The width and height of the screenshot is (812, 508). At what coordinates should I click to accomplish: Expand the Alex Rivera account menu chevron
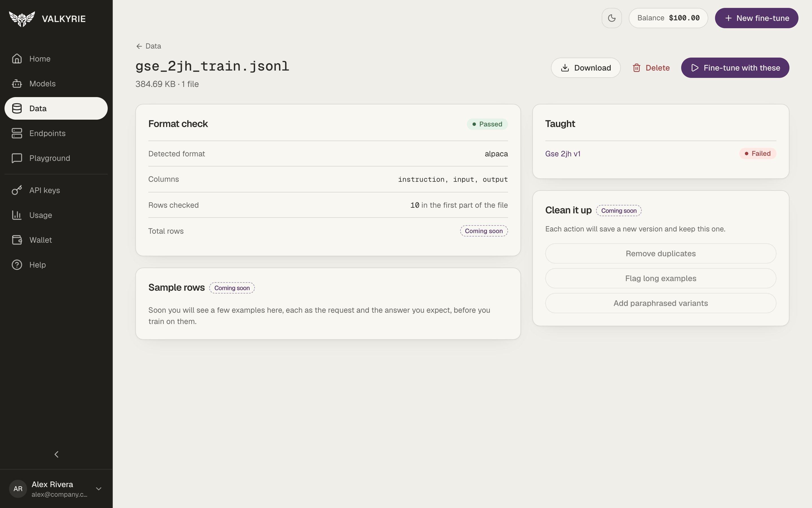pos(99,489)
